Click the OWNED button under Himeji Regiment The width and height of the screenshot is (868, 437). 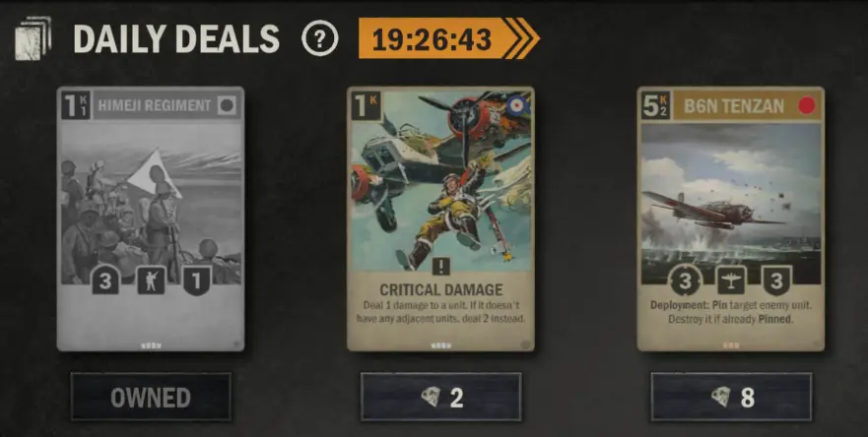click(x=151, y=397)
